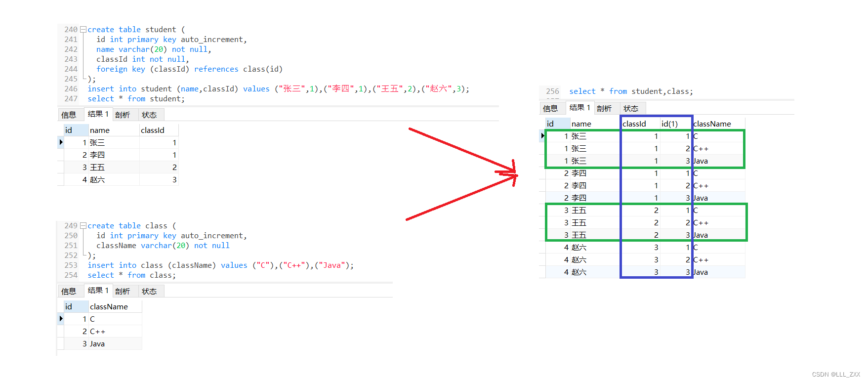Select 结果 1 tab in student result panel
This screenshot has width=868, height=382.
(98, 114)
